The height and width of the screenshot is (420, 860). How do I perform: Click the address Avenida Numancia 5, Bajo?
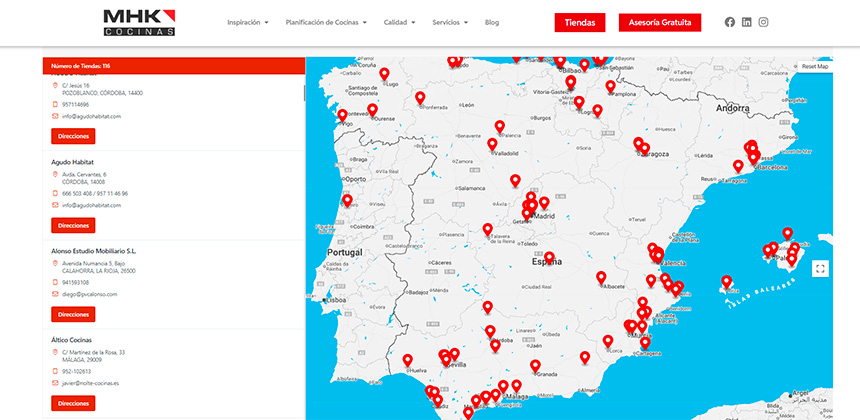point(93,264)
